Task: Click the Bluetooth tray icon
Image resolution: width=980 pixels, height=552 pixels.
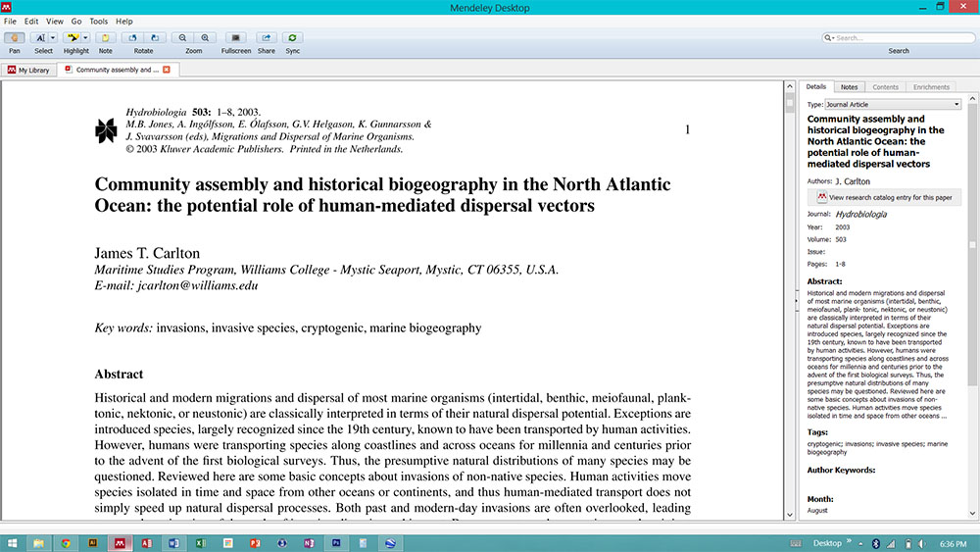Action: 875,544
